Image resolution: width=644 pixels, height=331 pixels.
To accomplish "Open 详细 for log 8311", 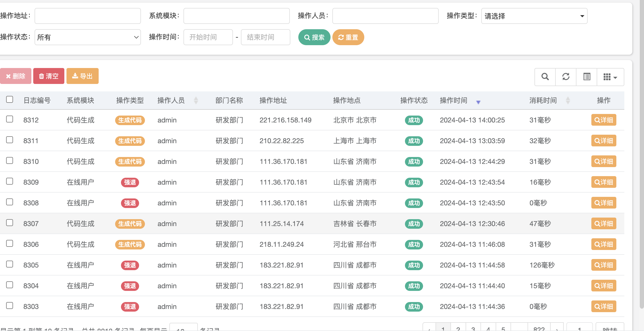I will (604, 141).
